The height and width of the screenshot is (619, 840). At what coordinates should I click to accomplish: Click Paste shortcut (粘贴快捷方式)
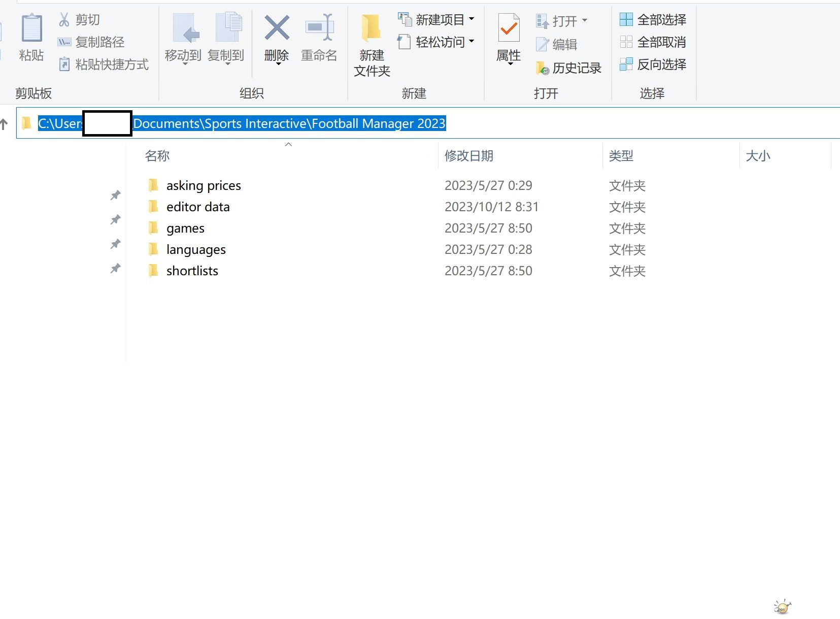pyautogui.click(x=104, y=64)
